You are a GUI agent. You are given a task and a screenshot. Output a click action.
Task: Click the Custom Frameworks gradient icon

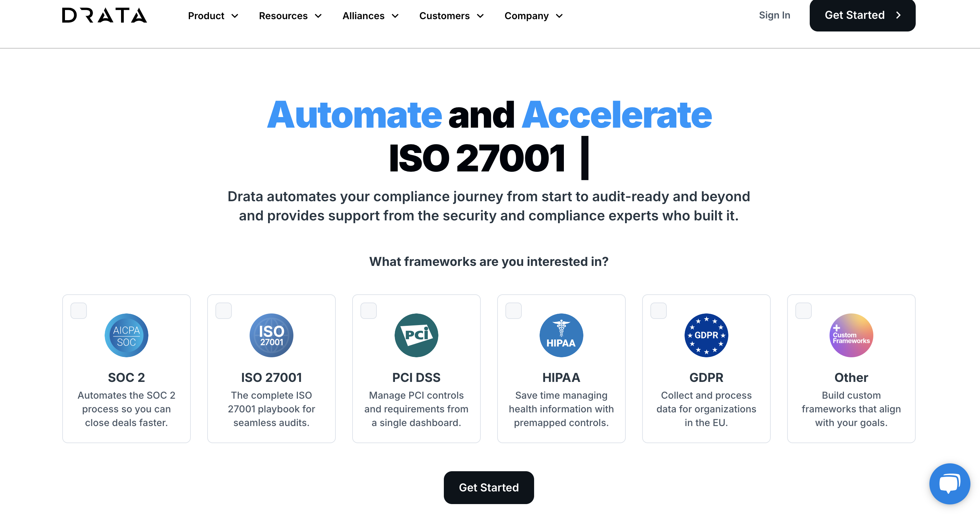click(851, 335)
